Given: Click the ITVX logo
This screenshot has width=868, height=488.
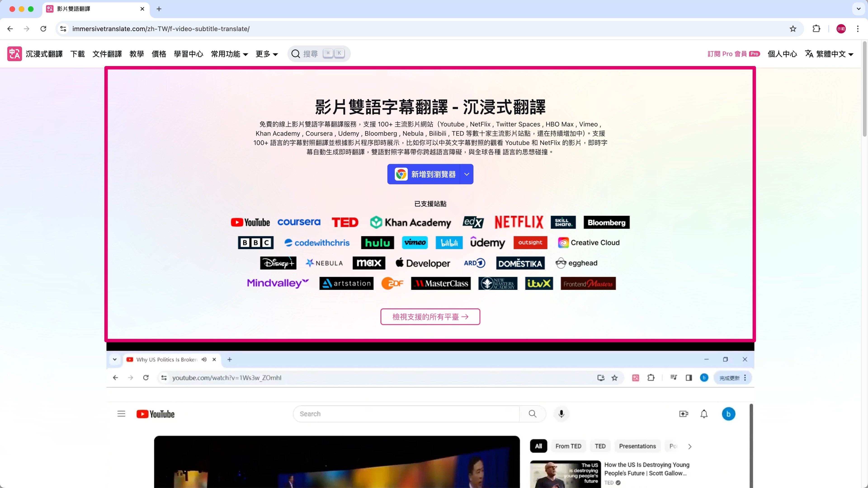Looking at the screenshot, I should point(539,283).
